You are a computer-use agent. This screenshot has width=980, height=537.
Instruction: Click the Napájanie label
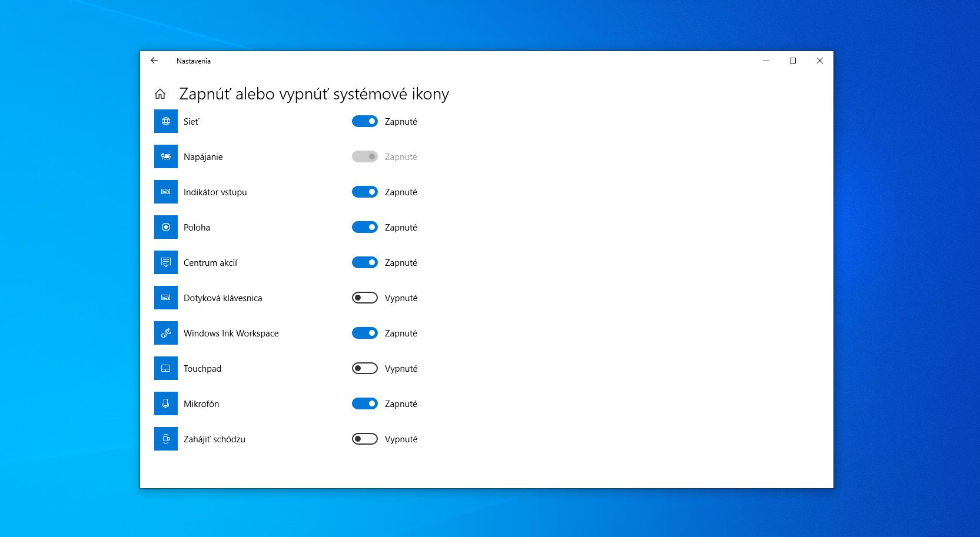pos(203,157)
